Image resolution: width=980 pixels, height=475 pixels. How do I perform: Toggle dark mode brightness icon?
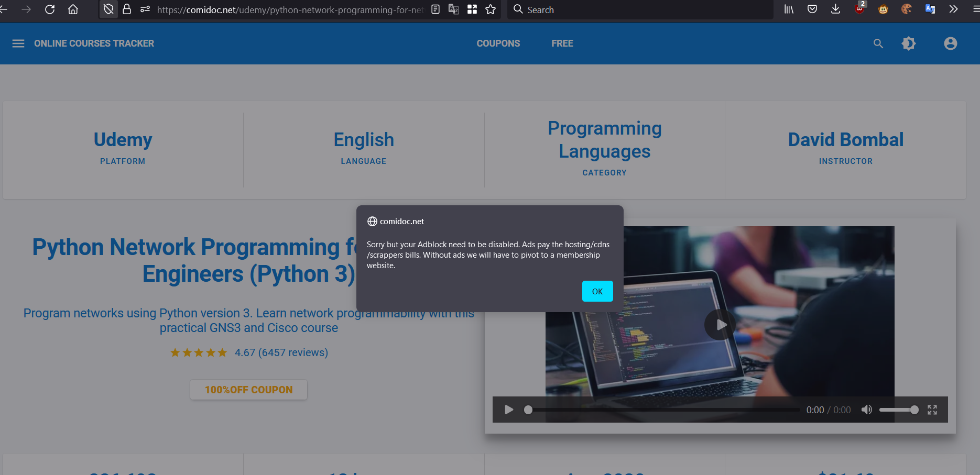pos(909,43)
